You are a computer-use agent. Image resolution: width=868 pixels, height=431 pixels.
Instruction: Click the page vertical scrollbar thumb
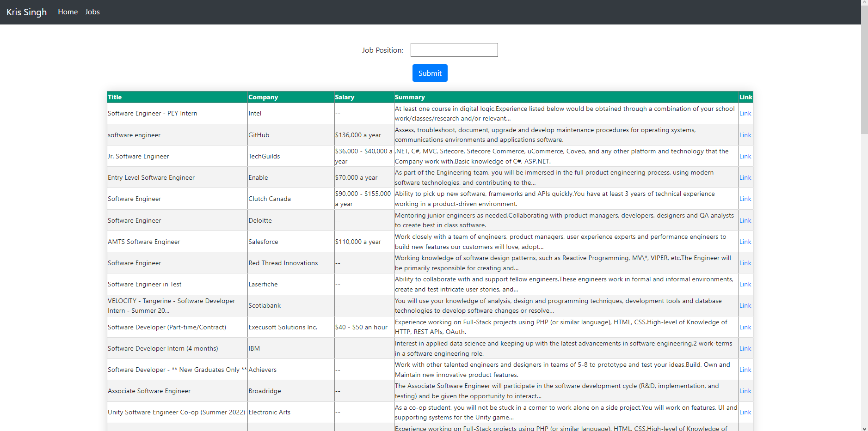864,69
